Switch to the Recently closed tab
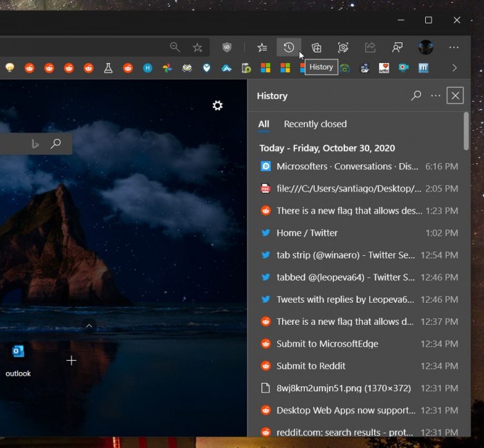 pos(315,124)
